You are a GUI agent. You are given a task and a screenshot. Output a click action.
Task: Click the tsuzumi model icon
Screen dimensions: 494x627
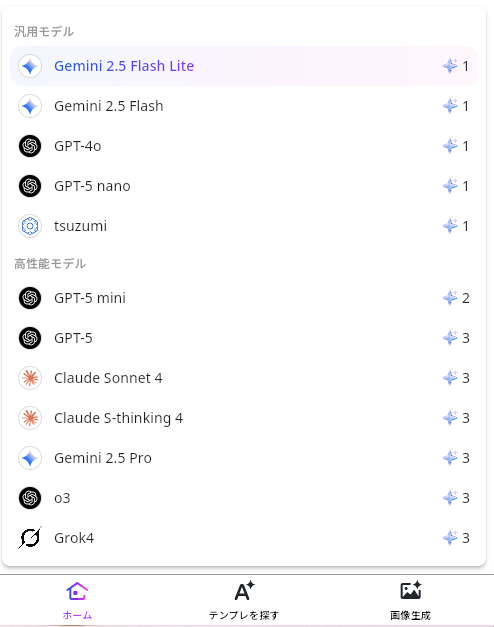click(30, 226)
